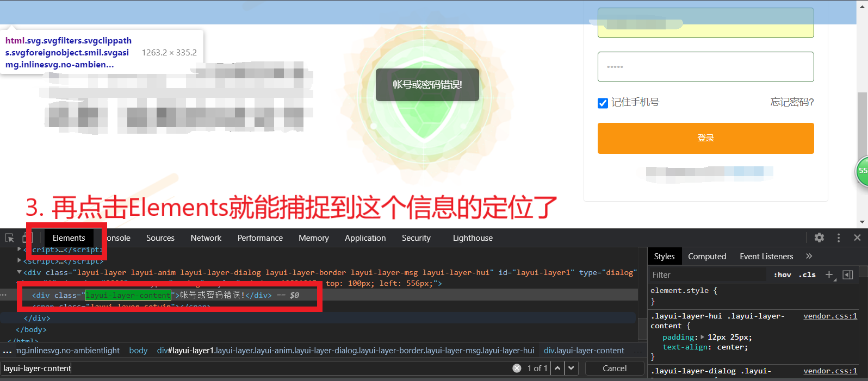Click the page scrollbar down arrow

pos(861,222)
